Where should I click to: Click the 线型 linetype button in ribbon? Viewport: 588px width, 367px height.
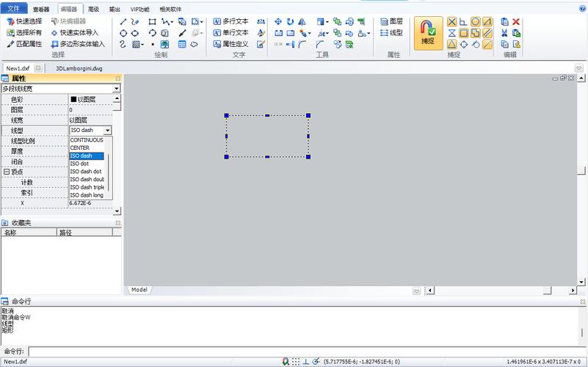(391, 32)
